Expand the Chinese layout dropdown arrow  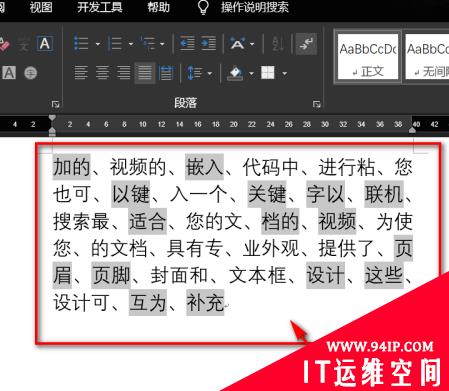tap(252, 44)
